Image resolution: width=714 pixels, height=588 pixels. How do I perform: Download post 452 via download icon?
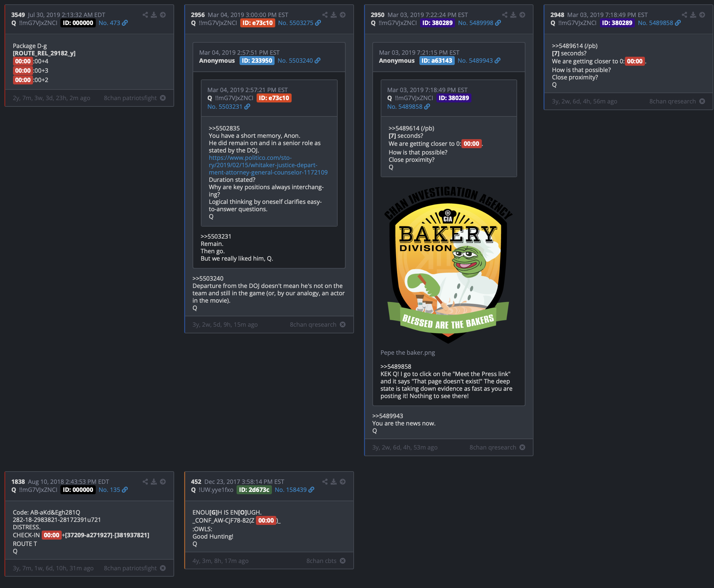pos(334,482)
